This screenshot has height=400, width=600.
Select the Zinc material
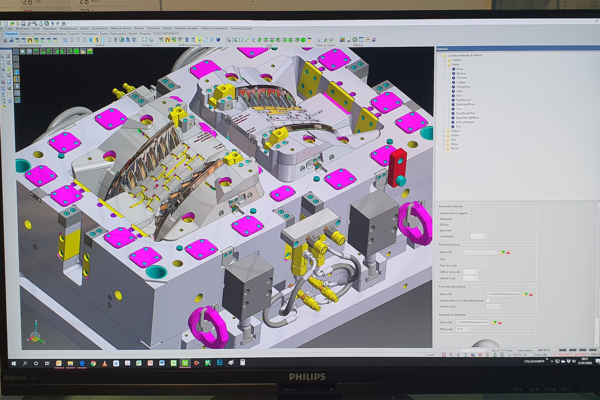[458, 126]
